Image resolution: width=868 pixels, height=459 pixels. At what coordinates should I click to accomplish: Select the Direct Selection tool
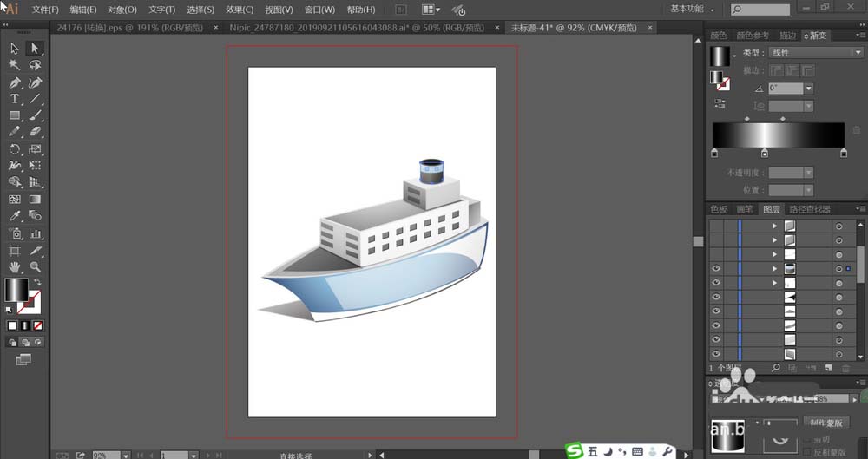[35, 49]
